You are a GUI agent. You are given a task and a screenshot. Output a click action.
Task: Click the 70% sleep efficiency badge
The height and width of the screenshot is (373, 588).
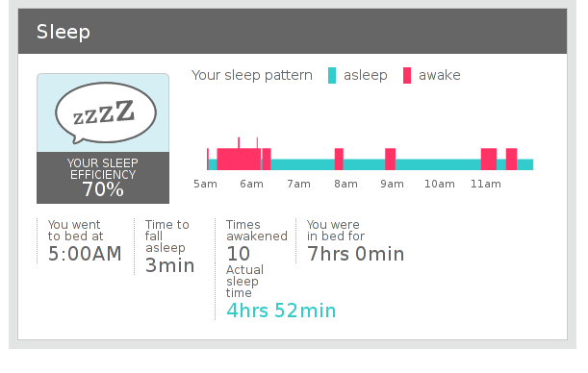tap(103, 178)
